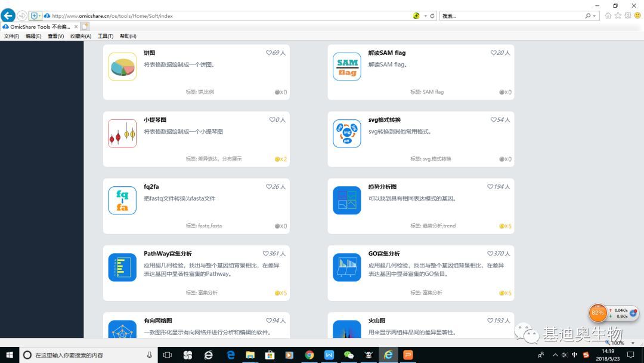Show hidden system tray icons

pos(555,355)
